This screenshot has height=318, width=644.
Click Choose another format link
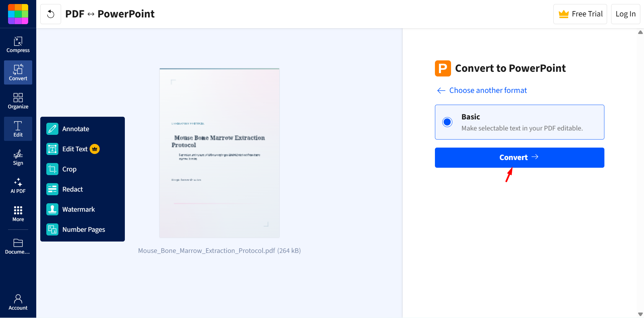(x=482, y=91)
